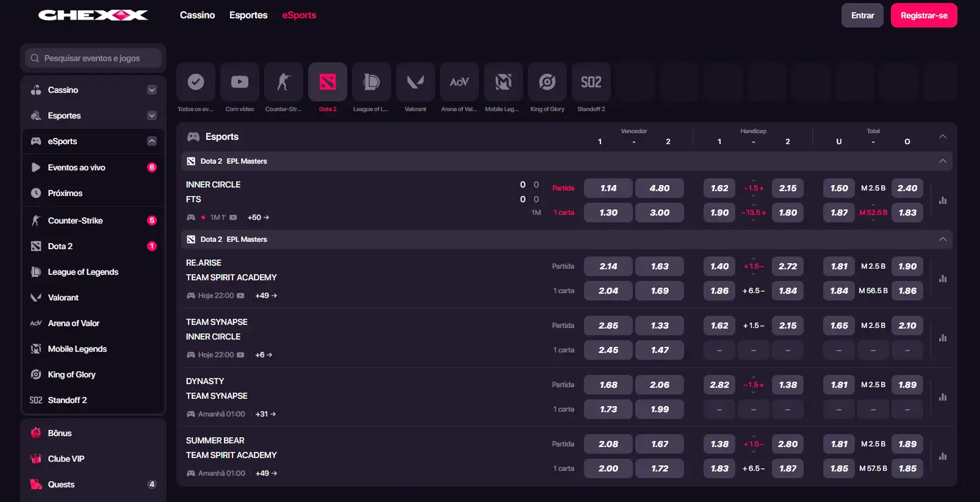Open Quests in sidebar

(x=93, y=484)
